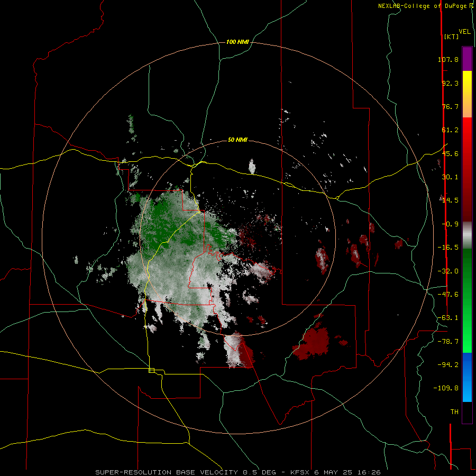This screenshot has height=476, width=476.
Task: Click the 100 NMI range ring label
Action: tap(237, 42)
